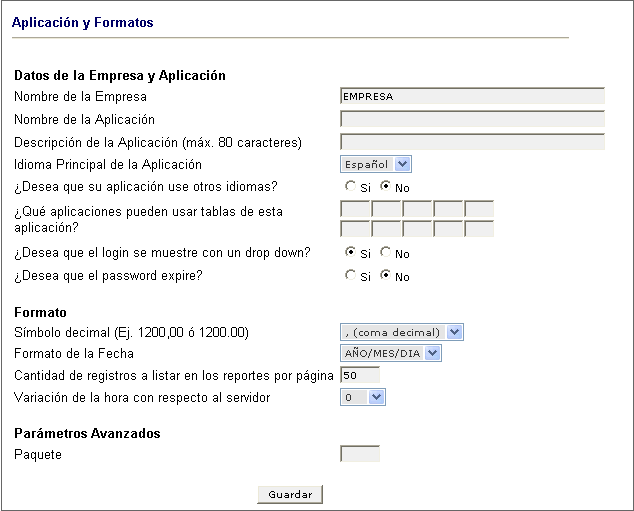Click the Paquete input field
This screenshot has height=511, width=634.
pos(360,454)
